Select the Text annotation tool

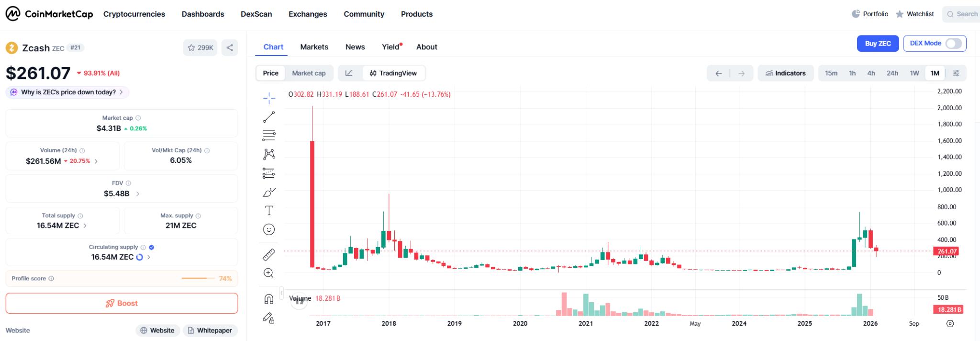pyautogui.click(x=269, y=210)
